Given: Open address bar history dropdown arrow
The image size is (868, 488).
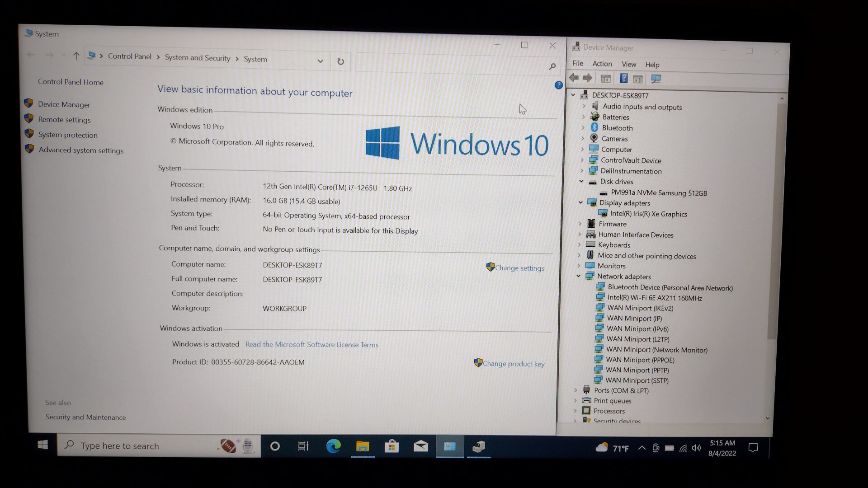Looking at the screenshot, I should click(320, 61).
